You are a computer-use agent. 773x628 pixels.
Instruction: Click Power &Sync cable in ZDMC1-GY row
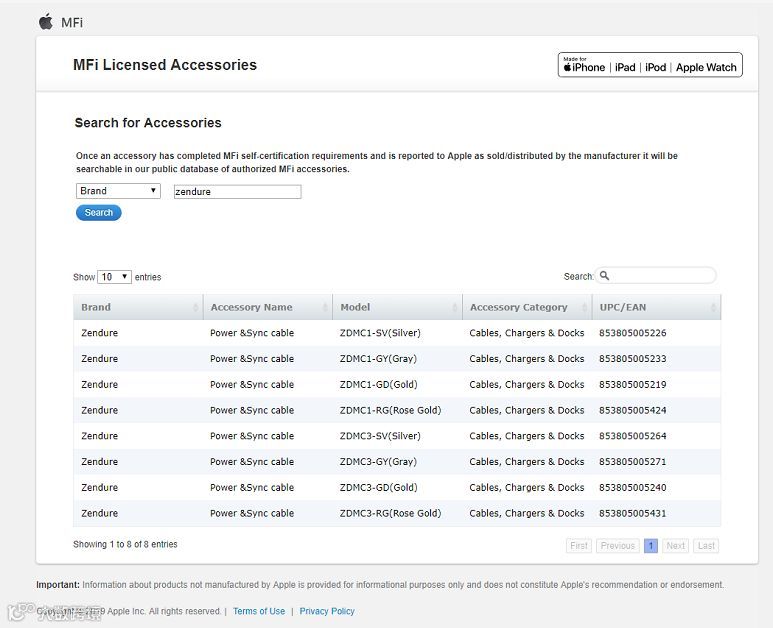252,359
